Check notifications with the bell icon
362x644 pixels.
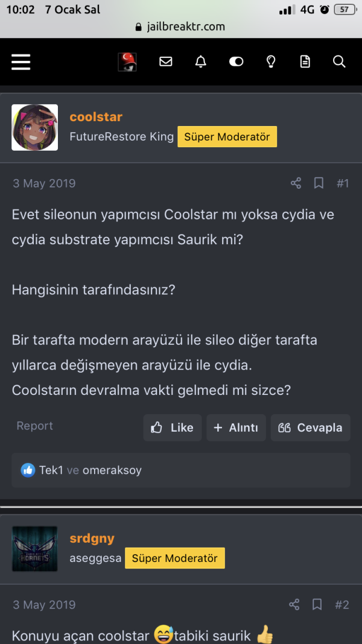point(201,61)
